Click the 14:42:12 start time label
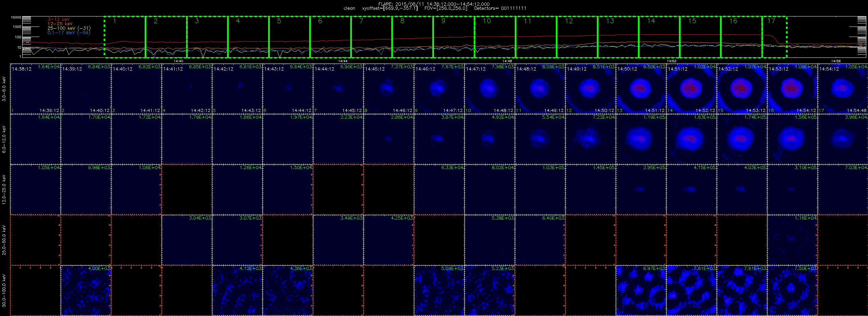The height and width of the screenshot is (316, 868). click(223, 69)
